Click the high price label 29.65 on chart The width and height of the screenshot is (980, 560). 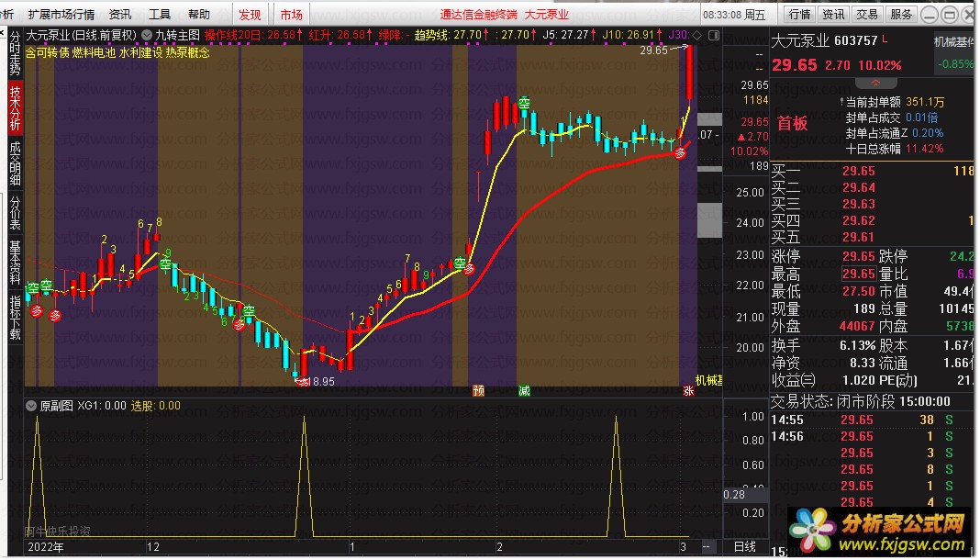click(653, 50)
